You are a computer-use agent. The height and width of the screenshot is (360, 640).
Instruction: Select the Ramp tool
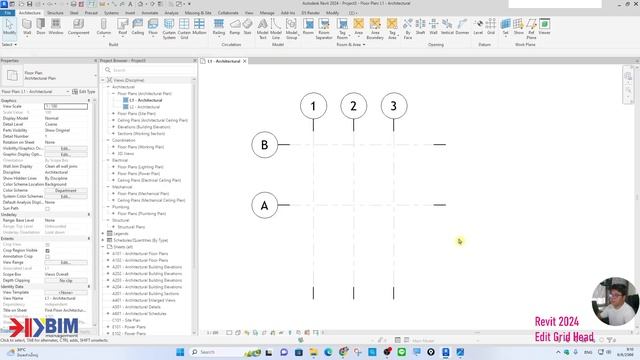tap(235, 27)
